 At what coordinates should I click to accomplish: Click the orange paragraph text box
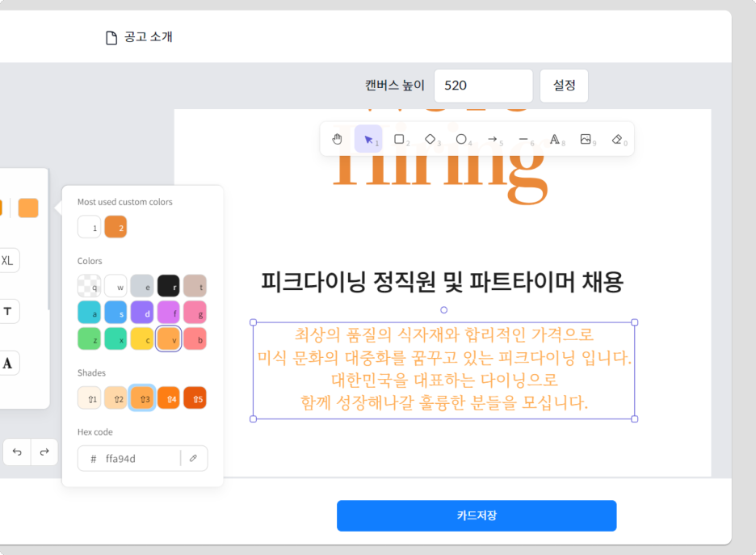click(x=443, y=370)
